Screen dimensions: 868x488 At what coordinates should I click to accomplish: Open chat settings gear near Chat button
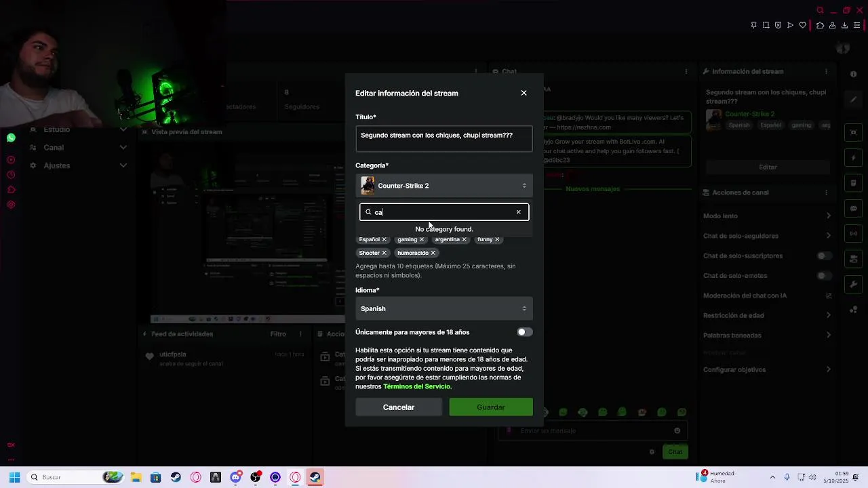pyautogui.click(x=652, y=451)
